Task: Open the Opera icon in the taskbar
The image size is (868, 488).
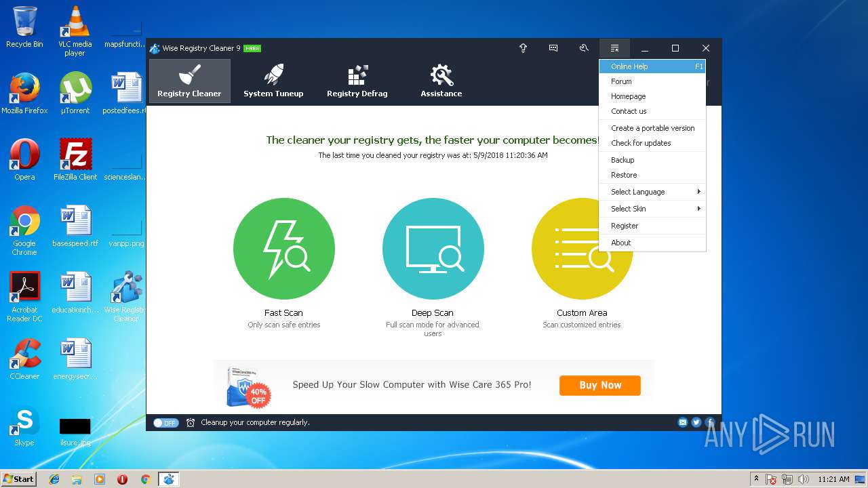Action: pyautogui.click(x=123, y=479)
